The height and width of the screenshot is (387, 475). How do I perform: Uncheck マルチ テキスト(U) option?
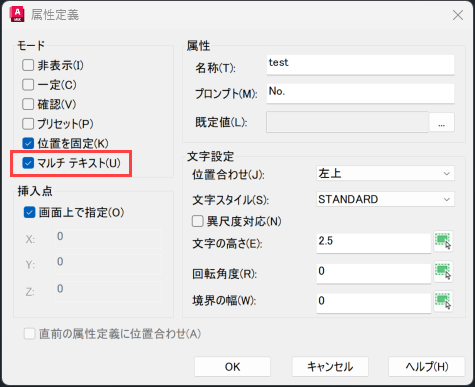click(28, 163)
